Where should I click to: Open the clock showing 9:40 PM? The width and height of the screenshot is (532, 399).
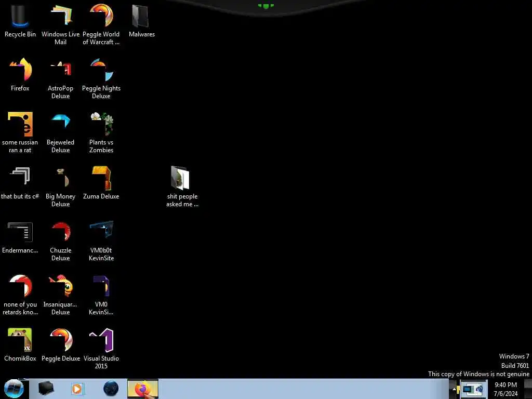click(x=506, y=389)
